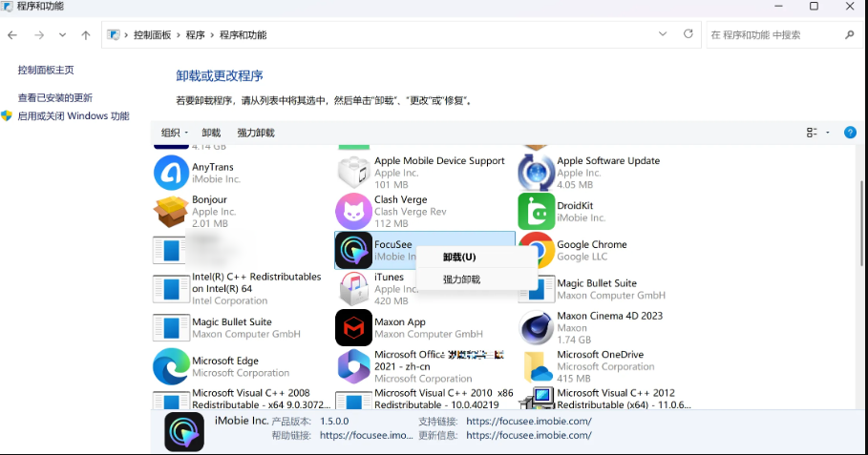Open the 组织 dropdown menu

(x=175, y=133)
